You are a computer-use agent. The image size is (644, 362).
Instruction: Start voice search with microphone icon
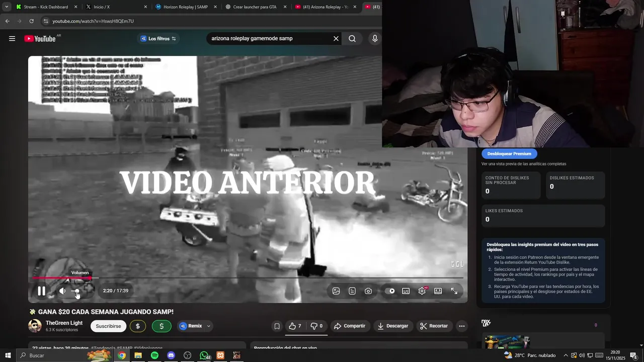tap(375, 39)
